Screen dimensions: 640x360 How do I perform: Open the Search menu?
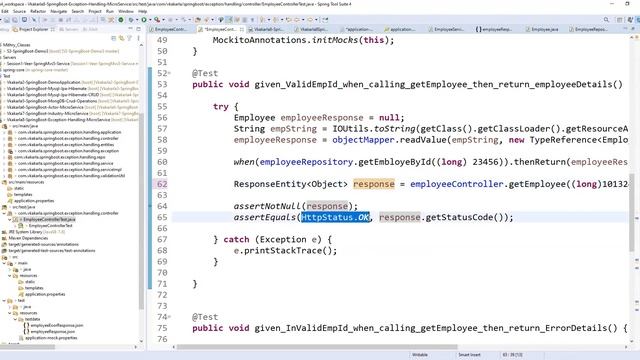[78, 11]
